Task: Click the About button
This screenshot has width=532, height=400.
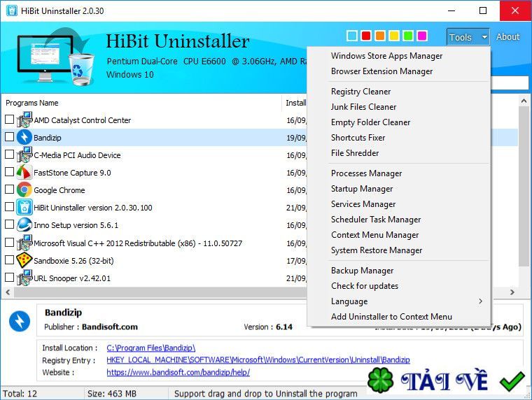Action: (x=507, y=36)
